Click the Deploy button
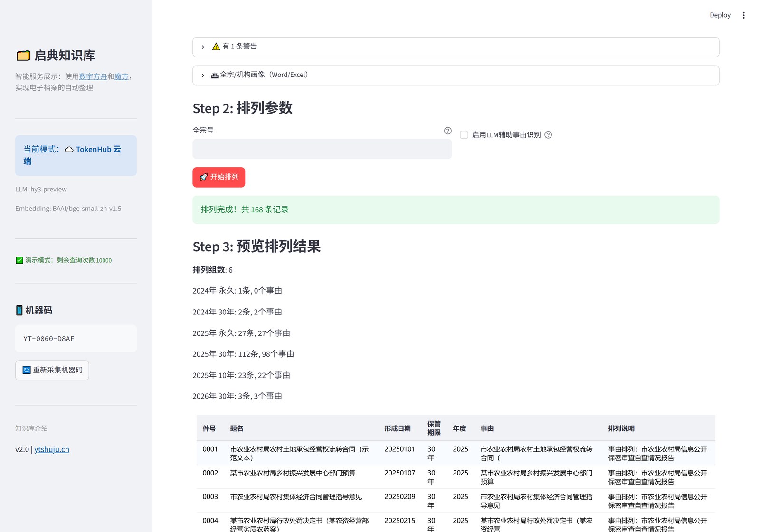 [x=720, y=15]
